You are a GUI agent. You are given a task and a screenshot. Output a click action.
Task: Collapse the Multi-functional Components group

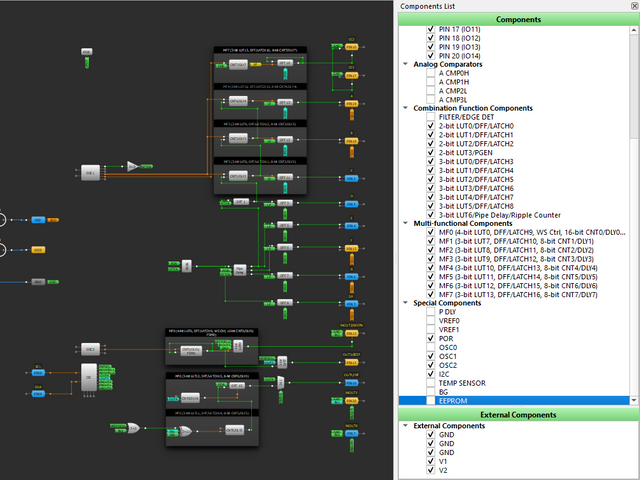406,223
